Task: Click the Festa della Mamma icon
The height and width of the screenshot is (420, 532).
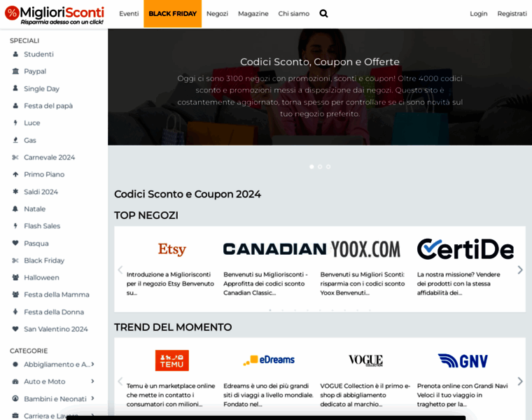Action: click(15, 295)
